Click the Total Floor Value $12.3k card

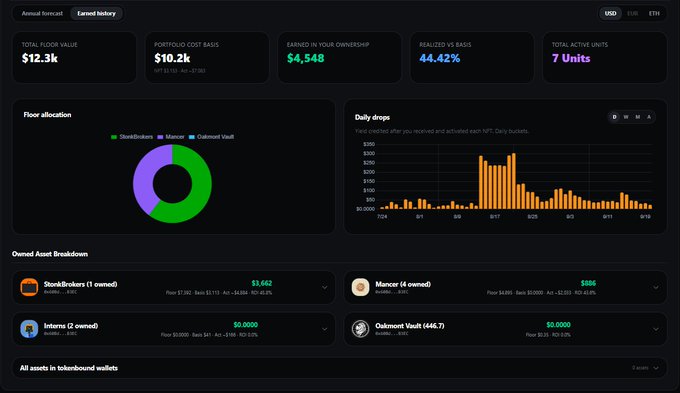point(75,57)
